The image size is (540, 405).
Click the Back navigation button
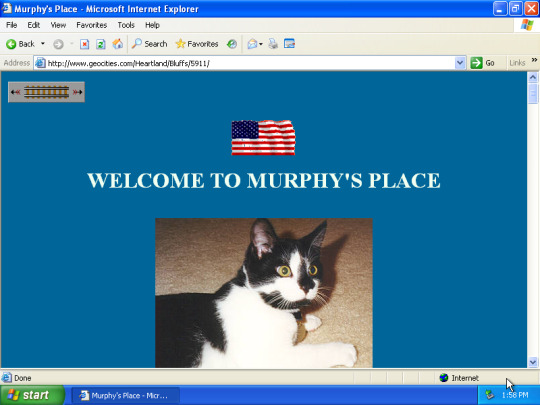(20, 44)
